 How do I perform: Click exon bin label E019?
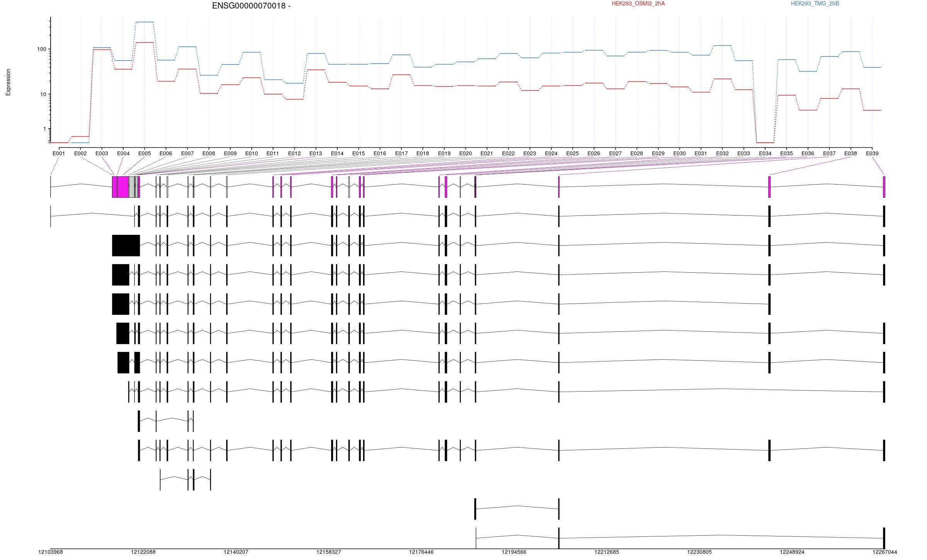point(444,153)
